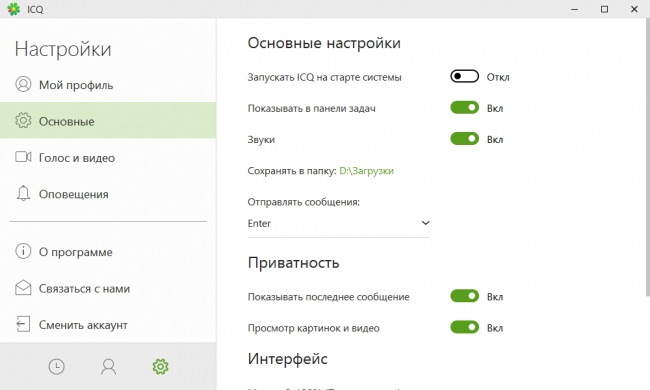This screenshot has height=390, width=650.
Task: Go to Голос и видео settings
Action: 108,157
